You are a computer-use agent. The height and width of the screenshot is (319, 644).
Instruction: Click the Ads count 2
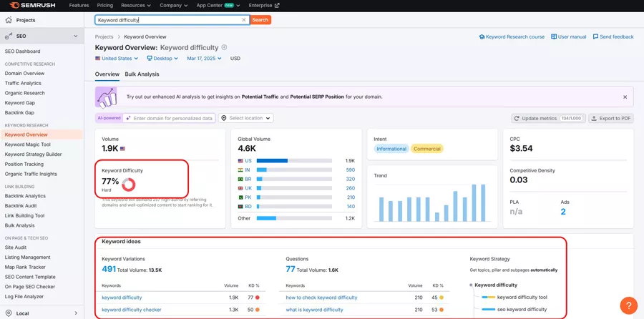tap(563, 212)
